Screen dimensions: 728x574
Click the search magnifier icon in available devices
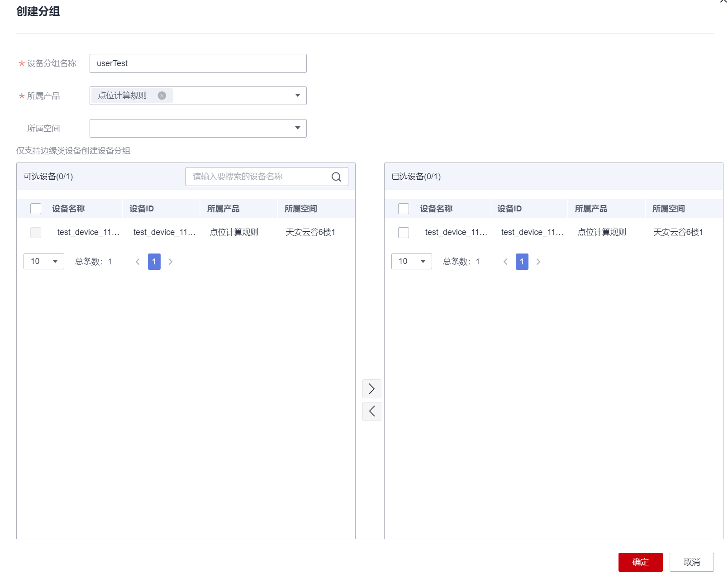[x=336, y=177]
